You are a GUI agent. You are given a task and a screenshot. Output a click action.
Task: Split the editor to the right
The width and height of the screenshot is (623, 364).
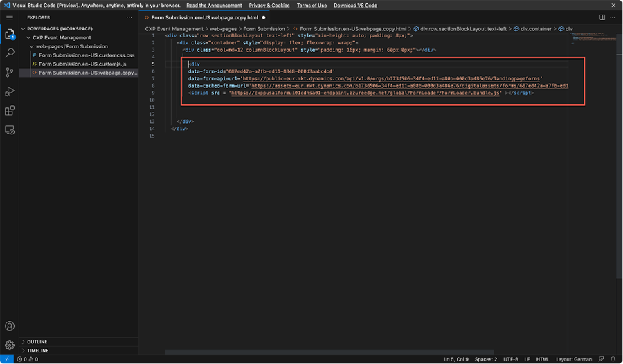[602, 17]
